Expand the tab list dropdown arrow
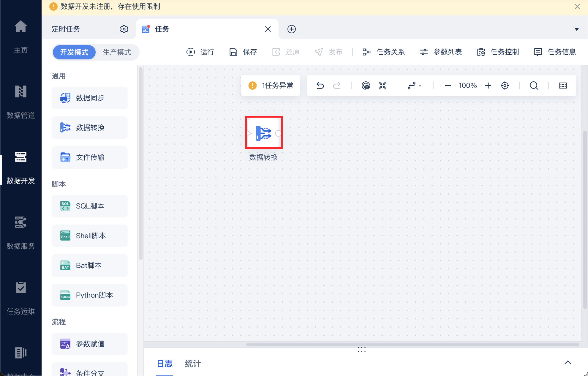The width and height of the screenshot is (588, 376). tap(576, 29)
